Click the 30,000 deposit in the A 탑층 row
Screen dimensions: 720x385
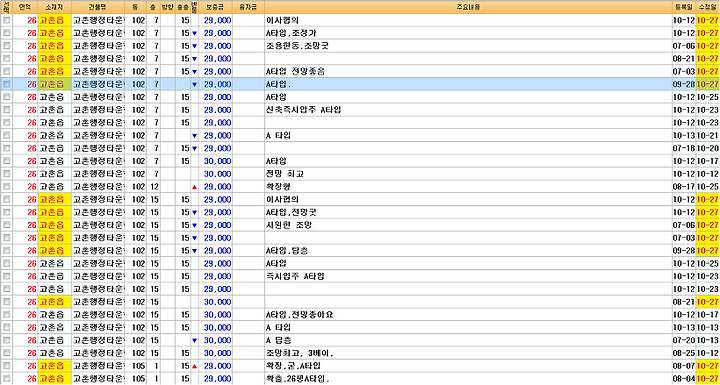pos(218,340)
